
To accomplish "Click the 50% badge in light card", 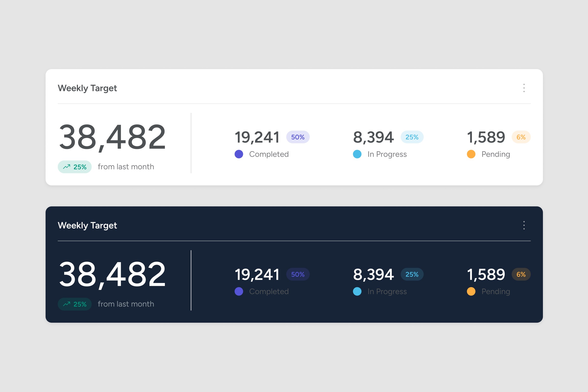I will coord(298,137).
